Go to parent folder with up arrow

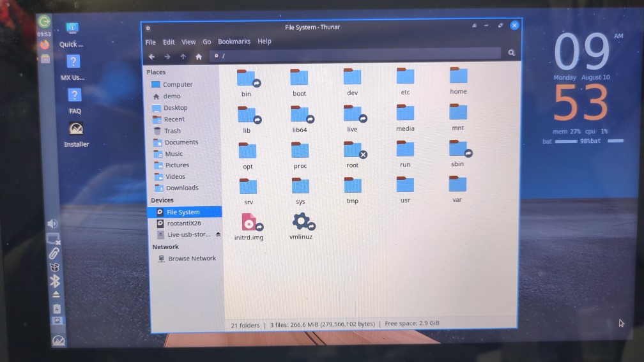pyautogui.click(x=183, y=57)
